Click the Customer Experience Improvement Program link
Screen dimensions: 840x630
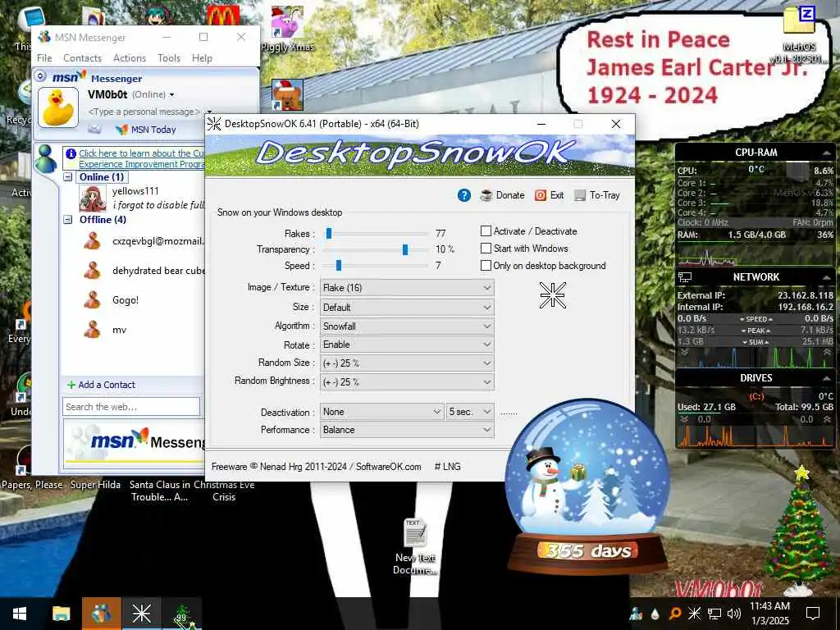tap(141, 158)
